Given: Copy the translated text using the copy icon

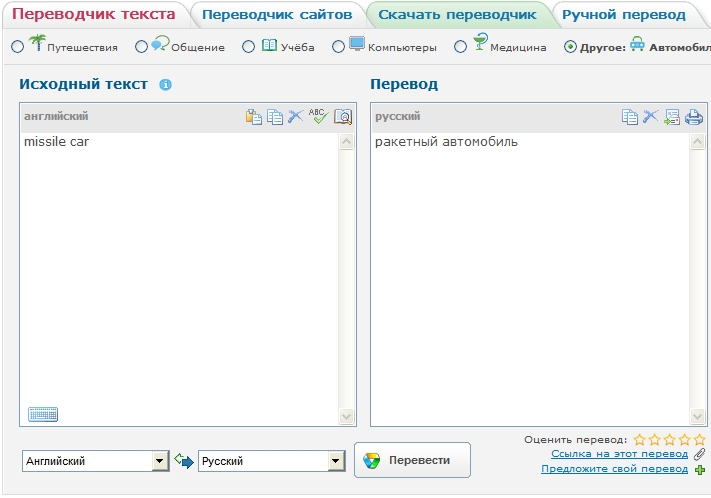Looking at the screenshot, I should pyautogui.click(x=630, y=117).
